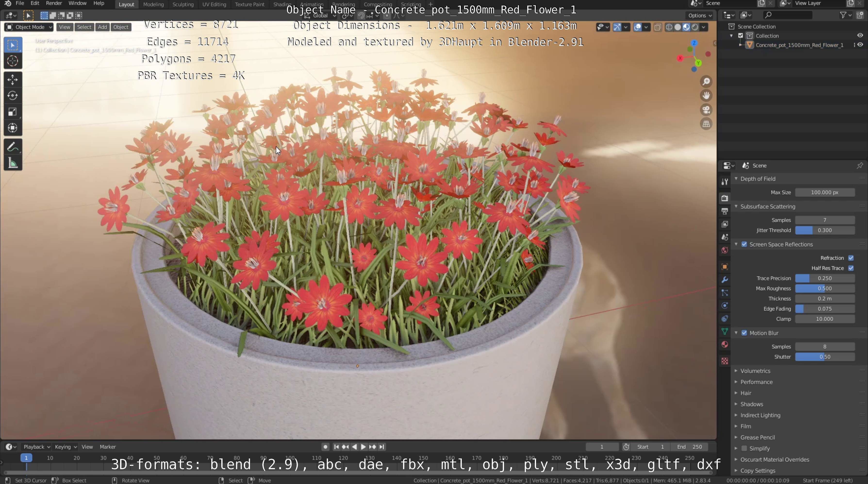This screenshot has width=868, height=484.
Task: Click the timeline Marker menu
Action: click(x=107, y=447)
